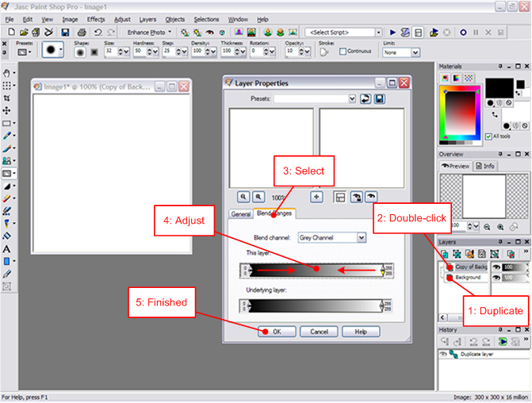Click the proof eye icon in Layer Properties
532x403 pixels.
tap(371, 197)
